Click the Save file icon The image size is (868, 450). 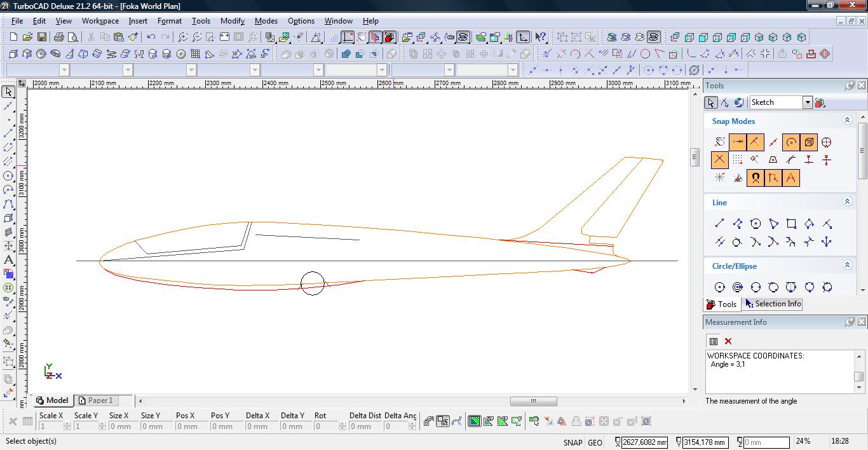[x=41, y=37]
